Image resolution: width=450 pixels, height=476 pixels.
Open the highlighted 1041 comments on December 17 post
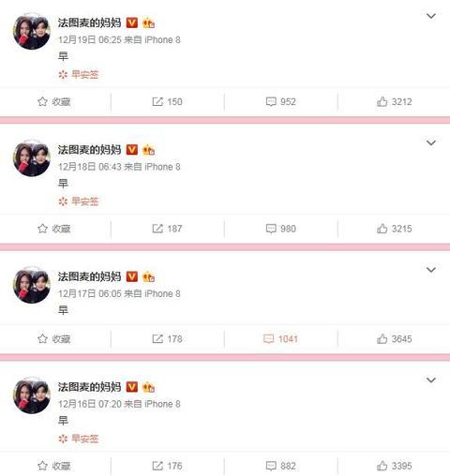[x=280, y=339]
